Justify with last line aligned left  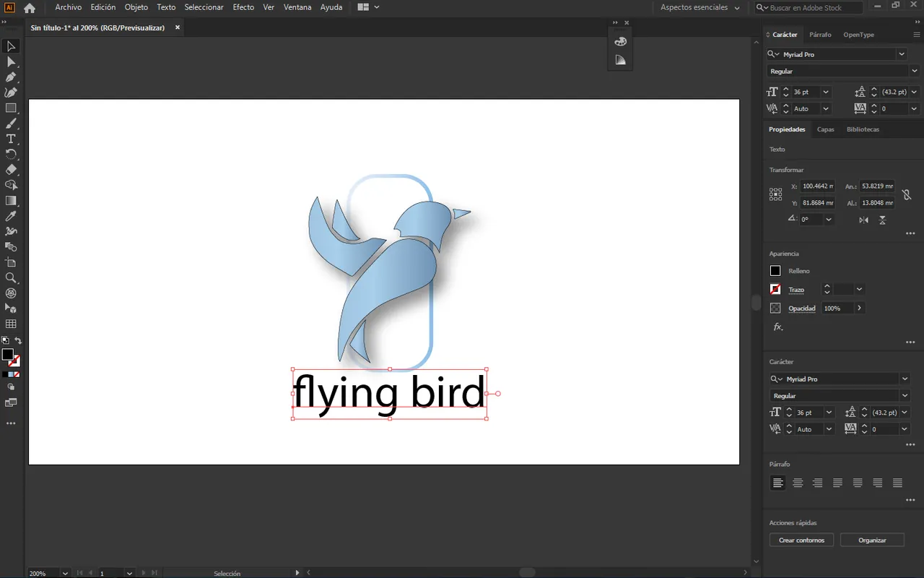coord(837,483)
